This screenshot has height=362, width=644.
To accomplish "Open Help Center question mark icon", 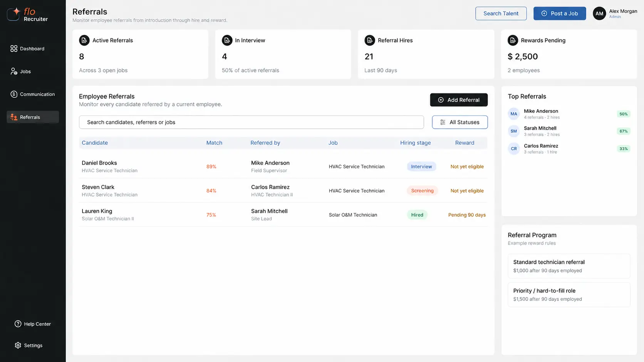I will click(x=18, y=324).
